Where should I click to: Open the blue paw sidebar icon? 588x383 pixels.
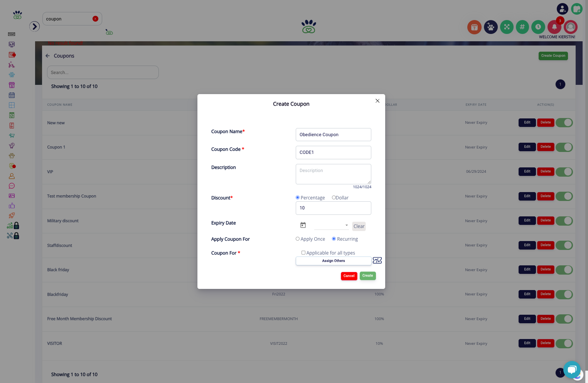[12, 75]
